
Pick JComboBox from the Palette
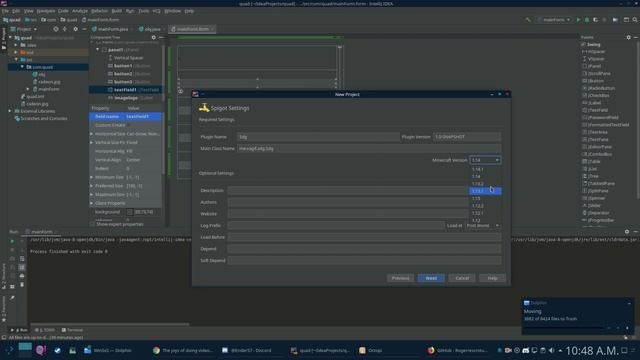(597, 154)
